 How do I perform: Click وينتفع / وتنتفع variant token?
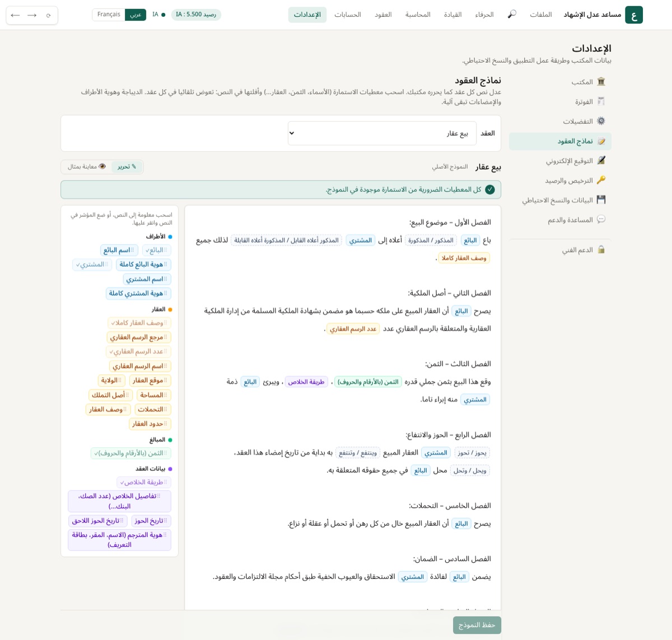[x=358, y=452]
